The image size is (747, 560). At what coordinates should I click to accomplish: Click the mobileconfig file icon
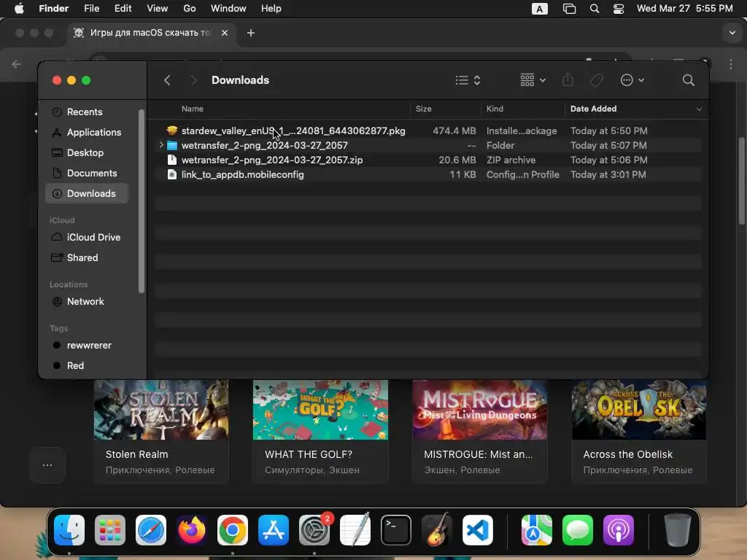(172, 175)
